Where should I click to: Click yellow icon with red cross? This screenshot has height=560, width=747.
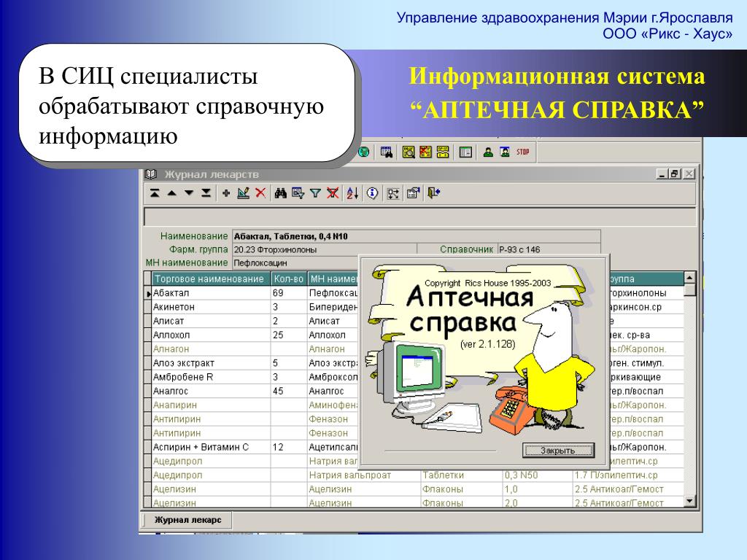pyautogui.click(x=425, y=152)
